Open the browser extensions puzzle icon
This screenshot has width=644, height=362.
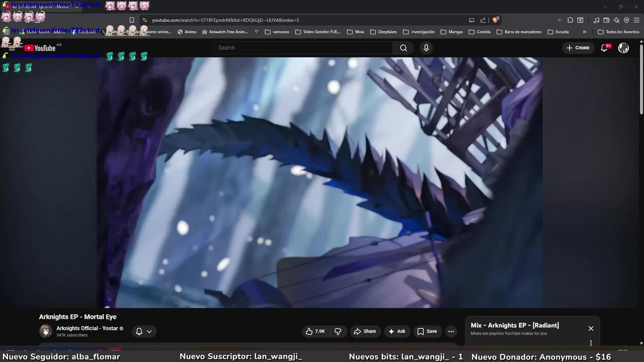click(x=570, y=20)
